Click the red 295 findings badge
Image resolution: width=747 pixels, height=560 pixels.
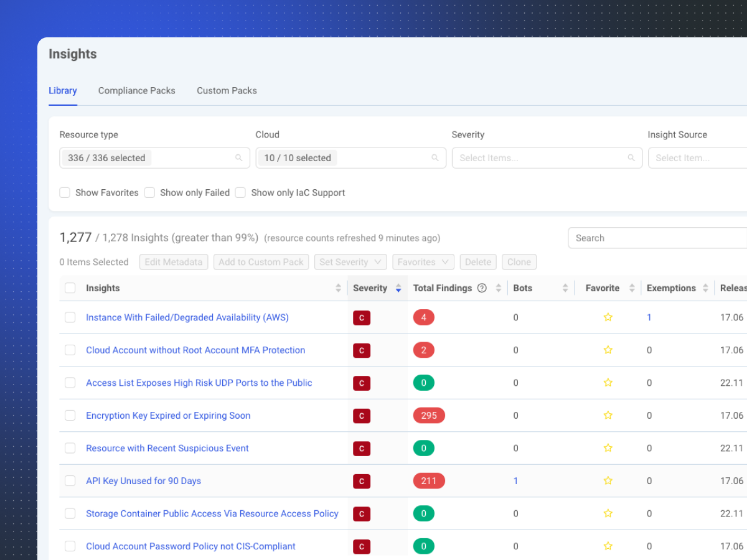coord(429,416)
